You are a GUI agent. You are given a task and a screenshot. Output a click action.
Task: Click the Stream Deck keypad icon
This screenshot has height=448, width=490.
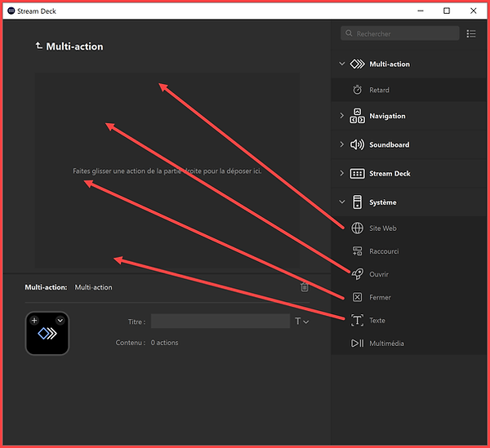tap(357, 174)
